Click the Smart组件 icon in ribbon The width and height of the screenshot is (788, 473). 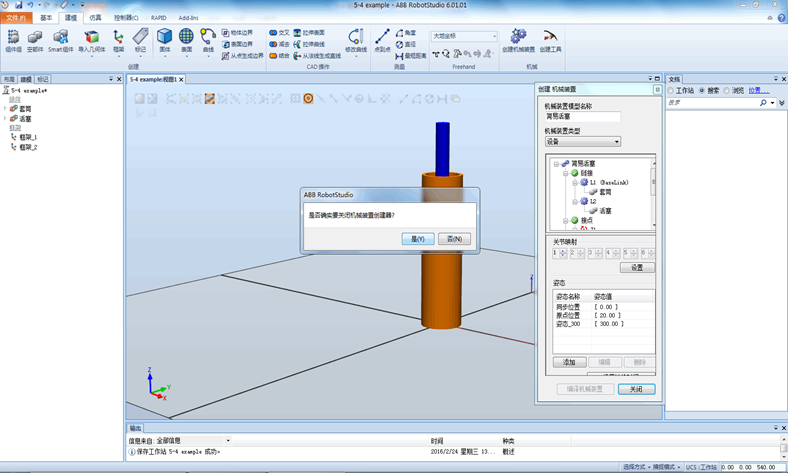coord(60,40)
